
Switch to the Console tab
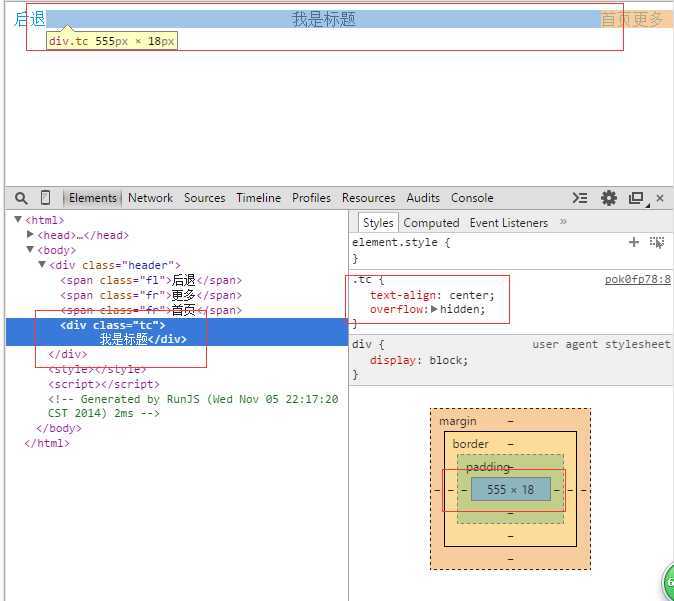(472, 198)
